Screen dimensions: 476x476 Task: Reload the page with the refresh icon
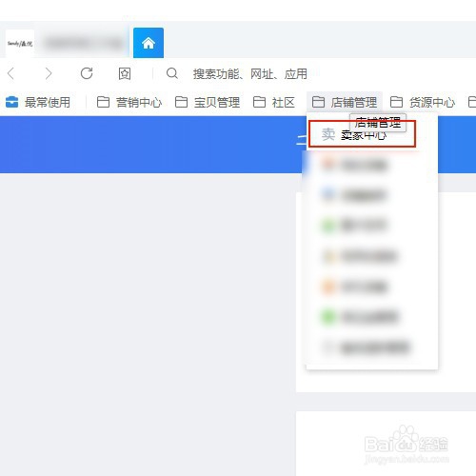click(x=87, y=73)
